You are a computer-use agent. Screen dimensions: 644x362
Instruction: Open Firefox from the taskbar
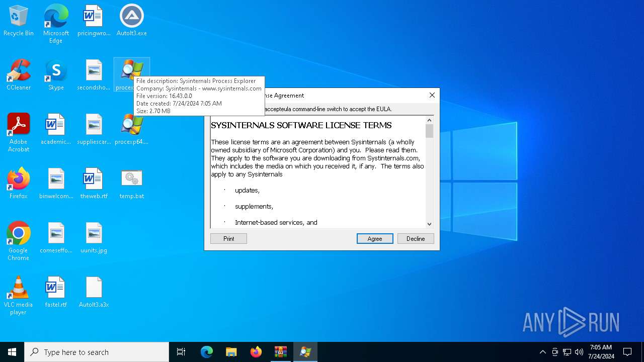tap(256, 352)
